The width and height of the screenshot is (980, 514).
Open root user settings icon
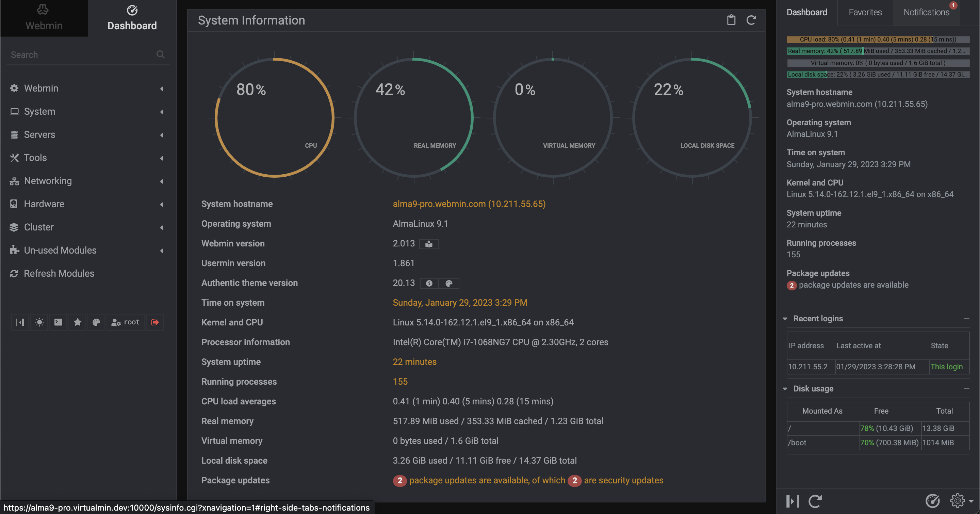point(126,322)
